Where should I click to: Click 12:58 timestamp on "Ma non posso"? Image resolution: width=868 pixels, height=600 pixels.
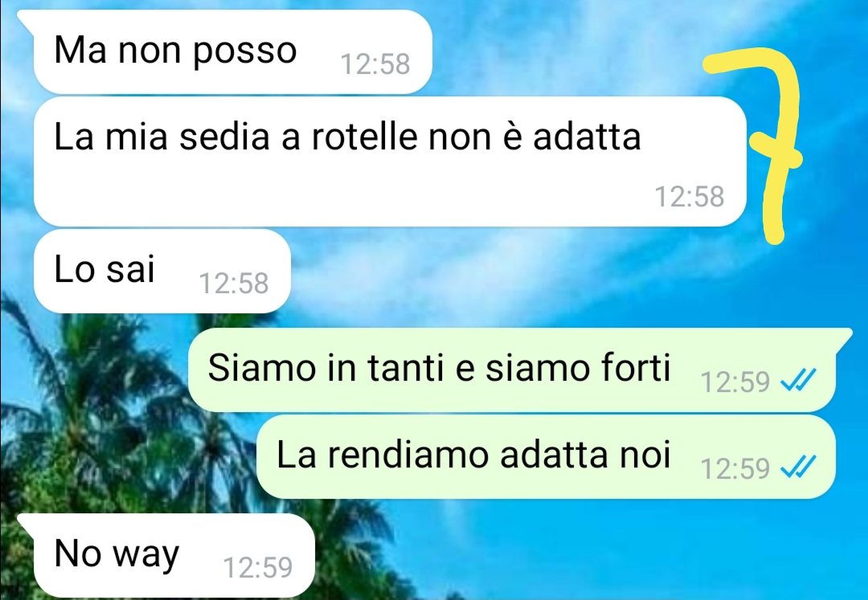coord(375,64)
